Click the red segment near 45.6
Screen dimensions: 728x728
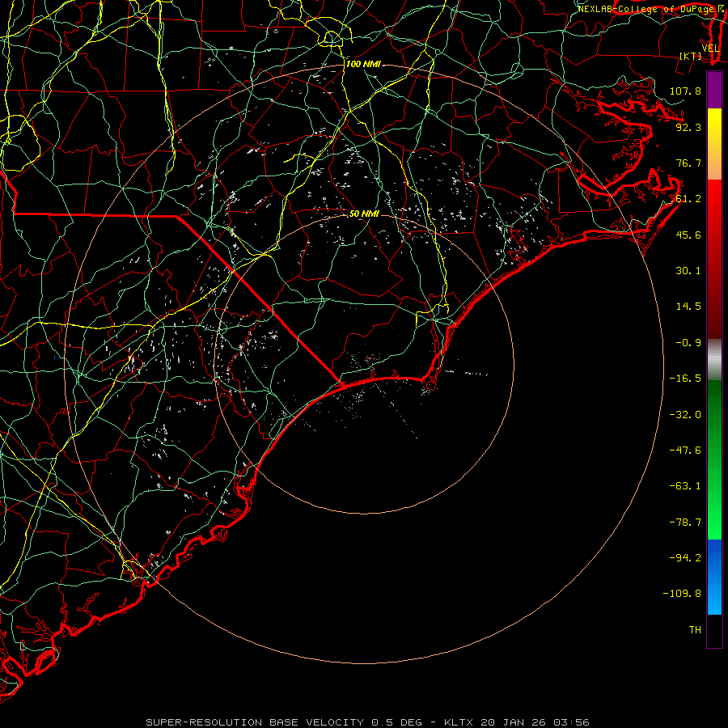(x=714, y=235)
